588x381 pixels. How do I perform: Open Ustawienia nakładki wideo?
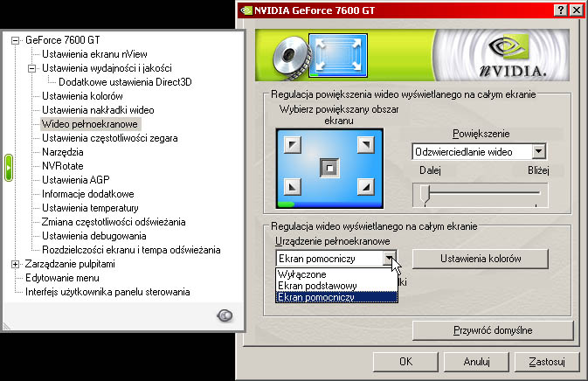point(98,110)
